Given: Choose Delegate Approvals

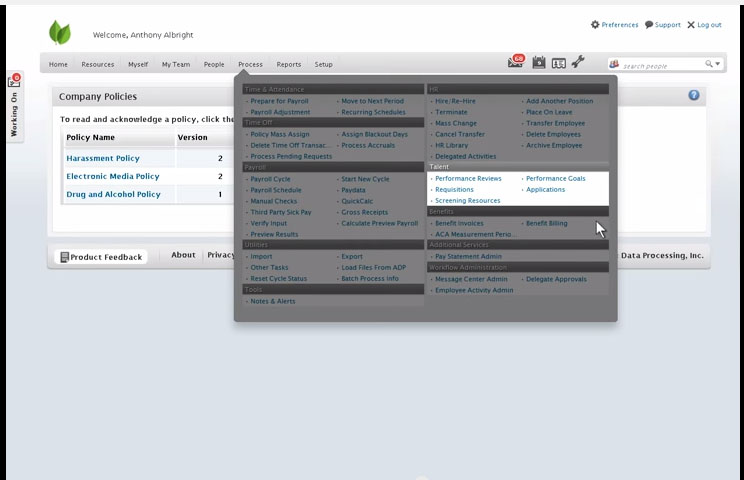Looking at the screenshot, I should tap(556, 279).
